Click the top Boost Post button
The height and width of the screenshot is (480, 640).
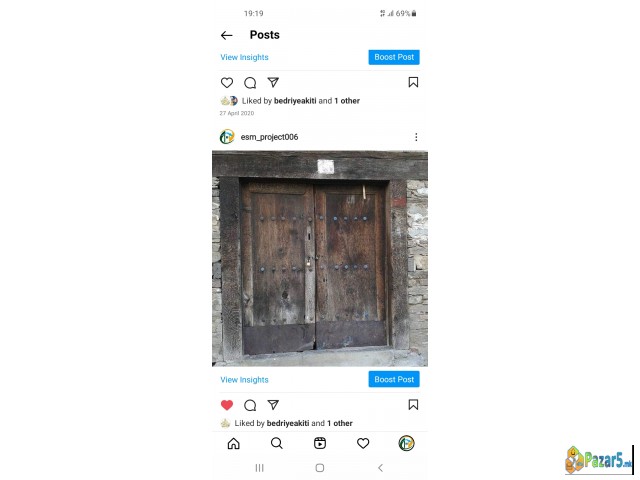point(394,57)
